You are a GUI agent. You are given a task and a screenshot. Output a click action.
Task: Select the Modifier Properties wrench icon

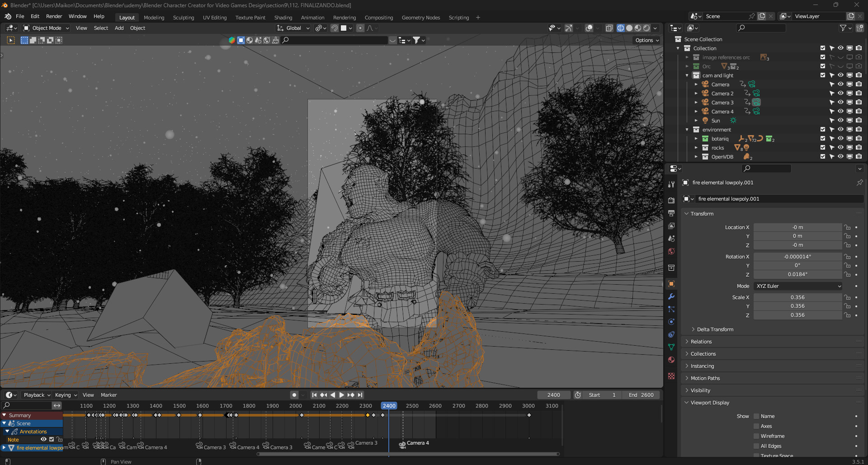click(671, 297)
